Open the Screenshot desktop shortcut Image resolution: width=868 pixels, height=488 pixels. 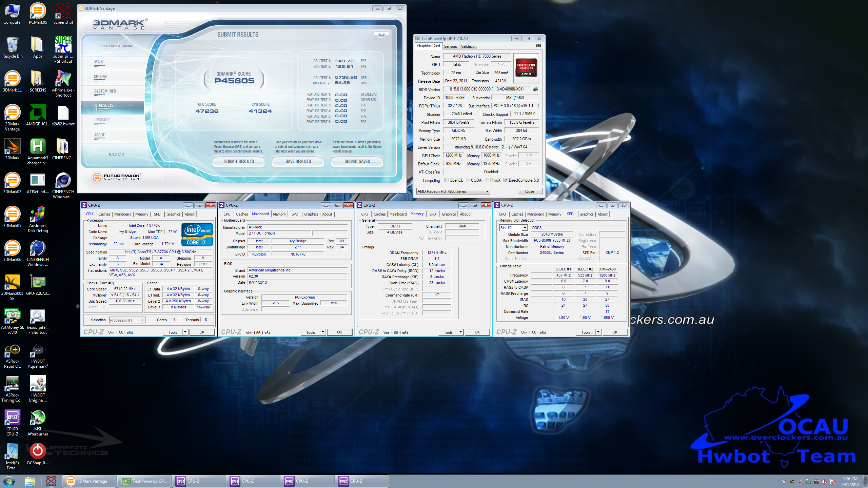point(63,14)
